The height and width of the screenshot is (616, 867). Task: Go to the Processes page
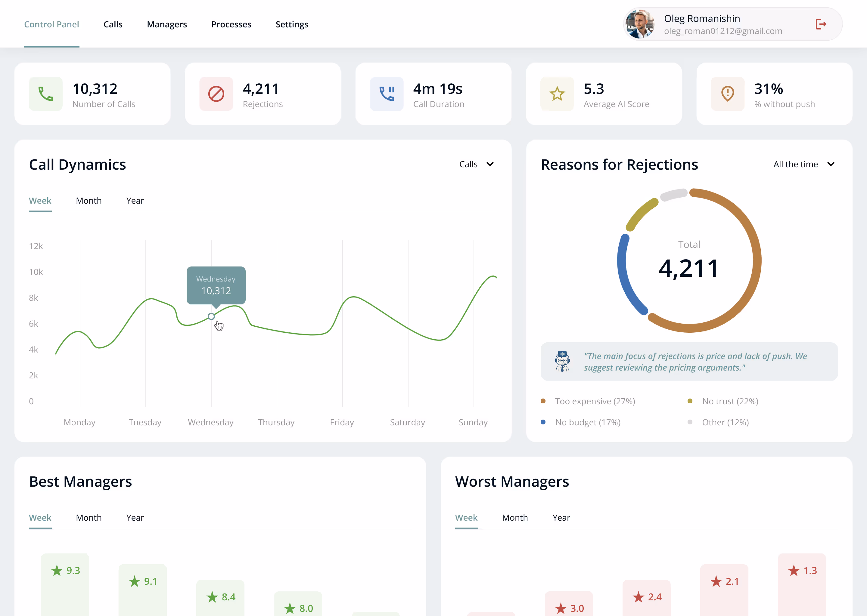pos(231,24)
